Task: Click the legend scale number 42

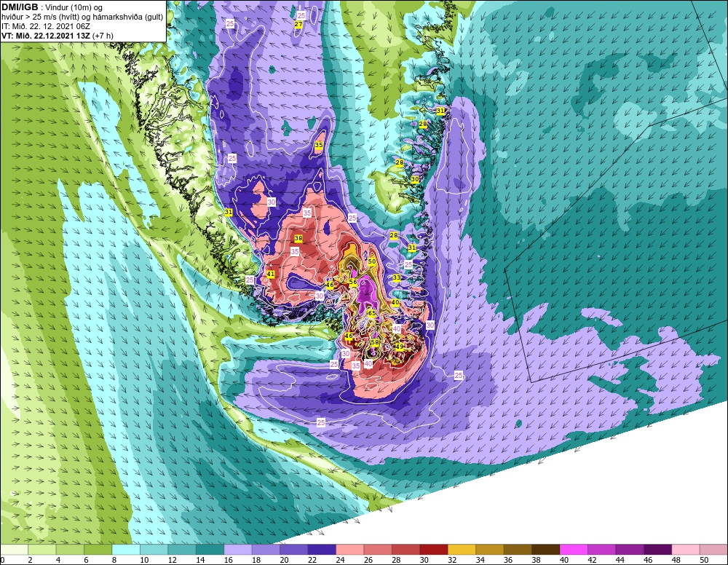Action: [591, 561]
